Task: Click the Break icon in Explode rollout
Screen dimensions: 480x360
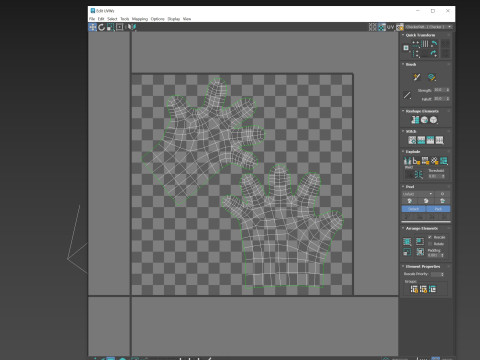Action: pyautogui.click(x=407, y=161)
